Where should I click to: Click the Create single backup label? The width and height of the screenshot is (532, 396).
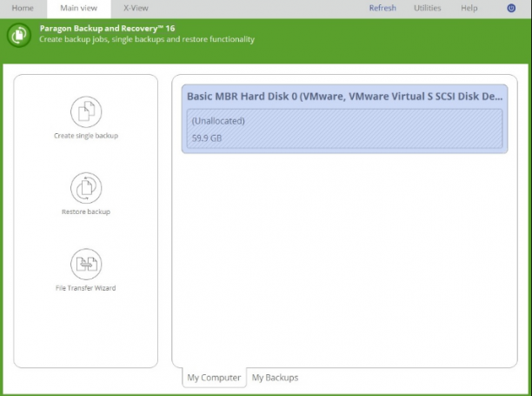(x=86, y=136)
